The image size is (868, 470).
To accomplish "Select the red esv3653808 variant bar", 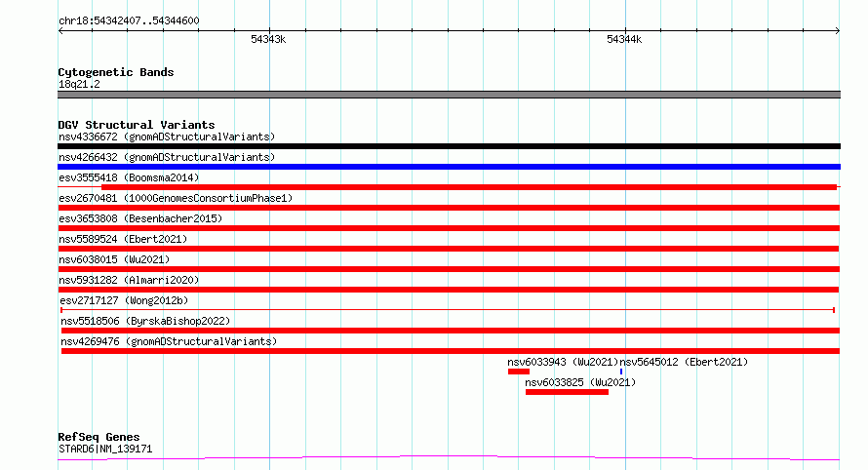I will [x=449, y=228].
